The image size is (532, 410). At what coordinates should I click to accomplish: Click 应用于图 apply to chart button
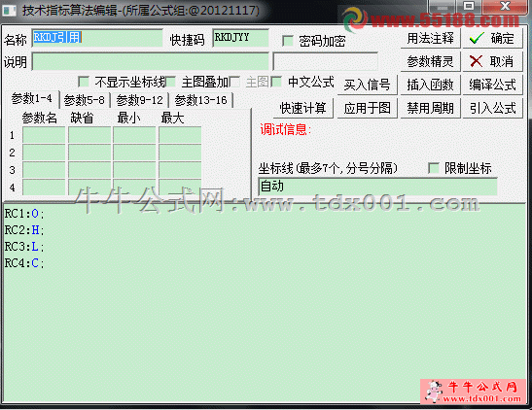click(367, 109)
